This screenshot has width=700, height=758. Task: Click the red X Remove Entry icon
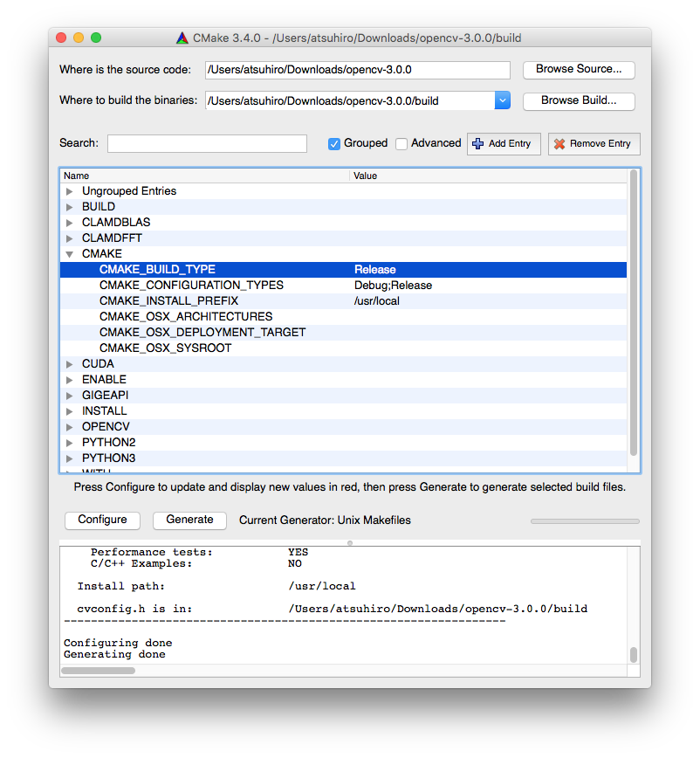pos(559,143)
